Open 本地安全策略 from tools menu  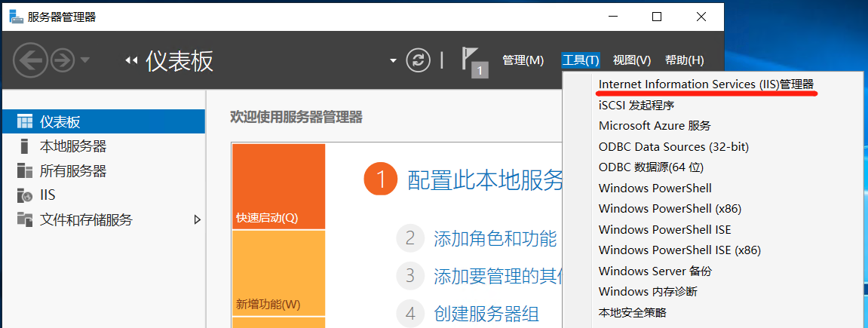(x=632, y=313)
